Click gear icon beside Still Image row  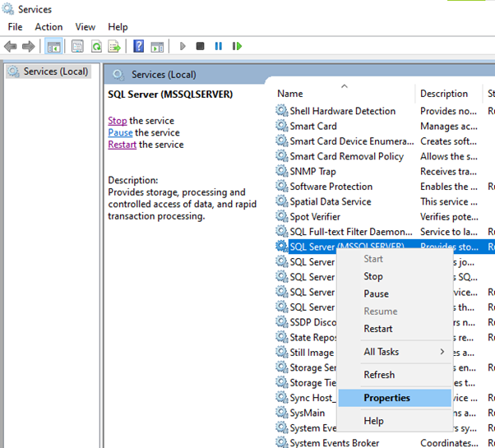click(x=281, y=353)
